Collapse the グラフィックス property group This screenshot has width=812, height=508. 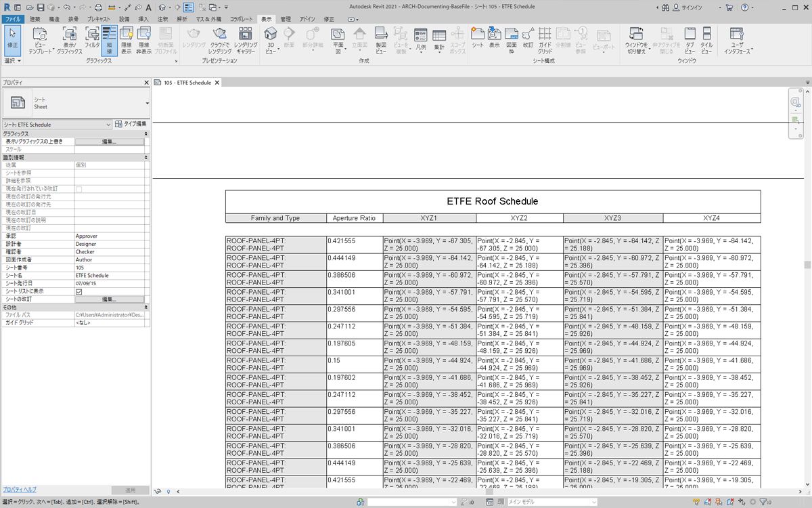[146, 134]
